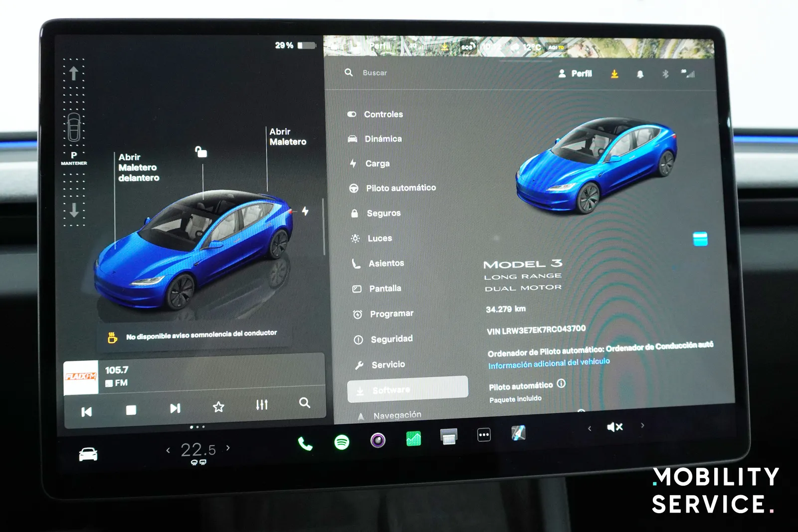Launch Spotify from the bottom dock
Screen dimensions: 798x532
pyautogui.click(x=342, y=442)
